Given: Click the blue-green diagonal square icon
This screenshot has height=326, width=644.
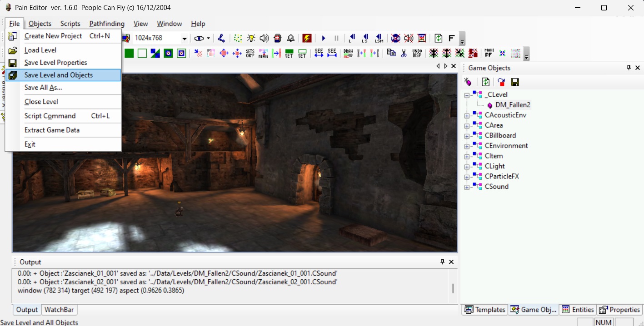Looking at the screenshot, I should pos(155,53).
